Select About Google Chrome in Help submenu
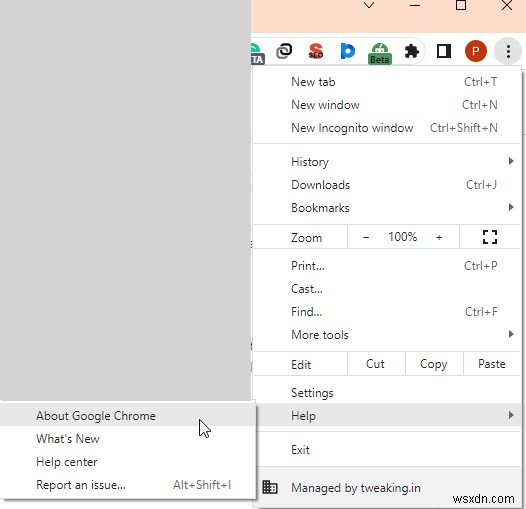Viewport: 526px width, 509px height. (x=127, y=416)
